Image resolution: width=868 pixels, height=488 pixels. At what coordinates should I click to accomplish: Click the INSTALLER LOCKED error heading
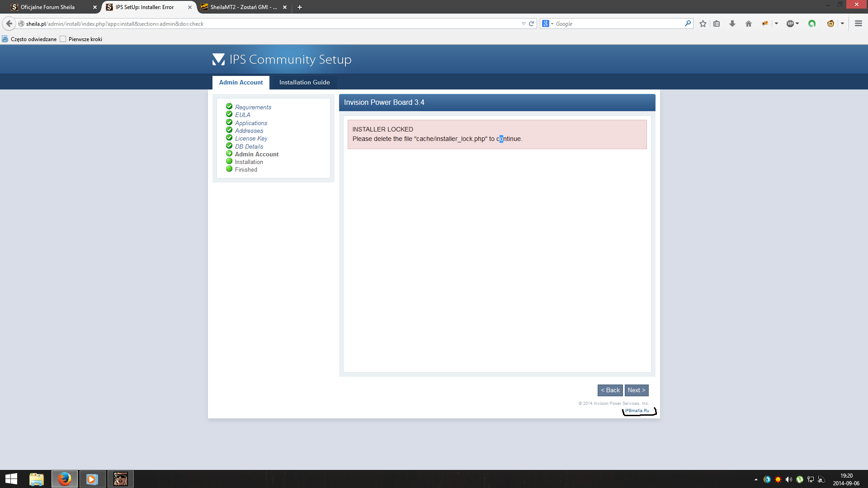(383, 129)
